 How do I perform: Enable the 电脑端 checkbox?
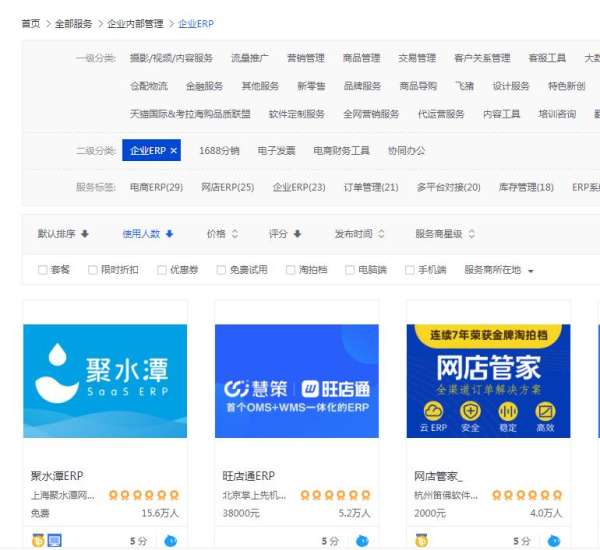coord(350,270)
